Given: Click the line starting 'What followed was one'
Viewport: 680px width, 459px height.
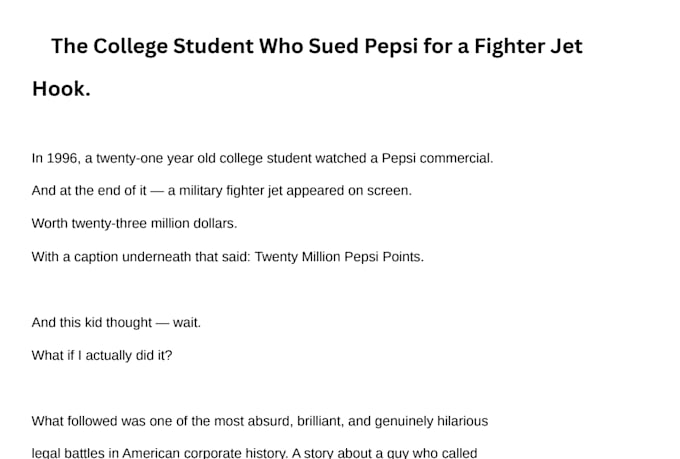Looking at the screenshot, I should point(260,421).
